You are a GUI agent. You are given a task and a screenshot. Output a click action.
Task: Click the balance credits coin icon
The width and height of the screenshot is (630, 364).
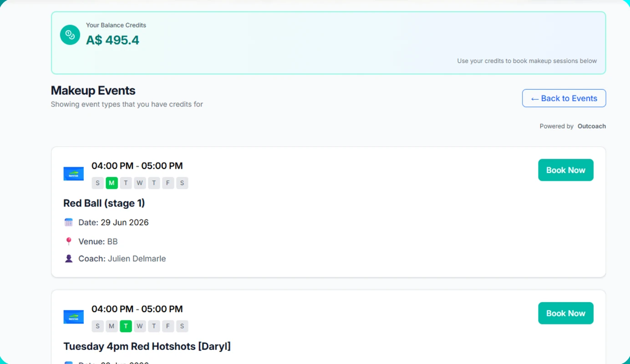pos(70,35)
